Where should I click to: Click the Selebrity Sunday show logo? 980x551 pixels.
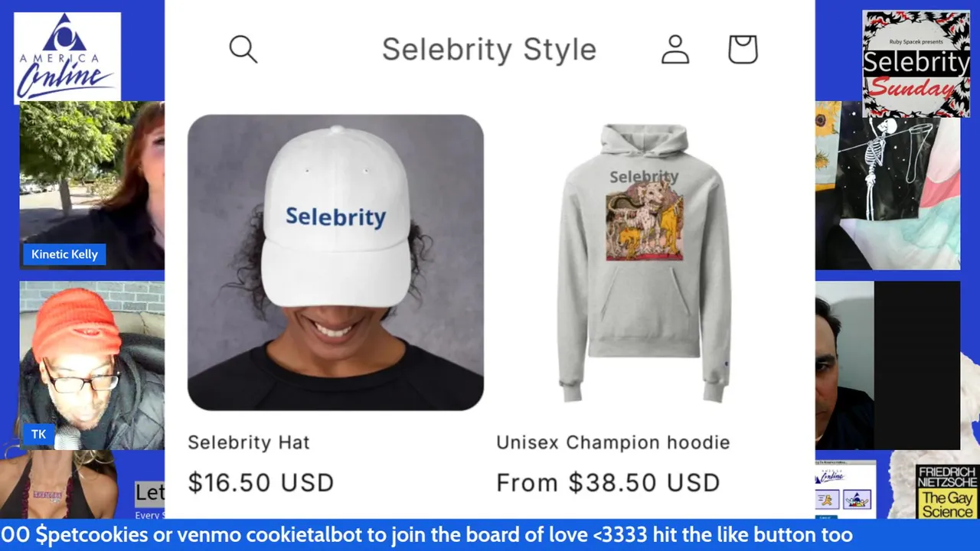pos(916,64)
